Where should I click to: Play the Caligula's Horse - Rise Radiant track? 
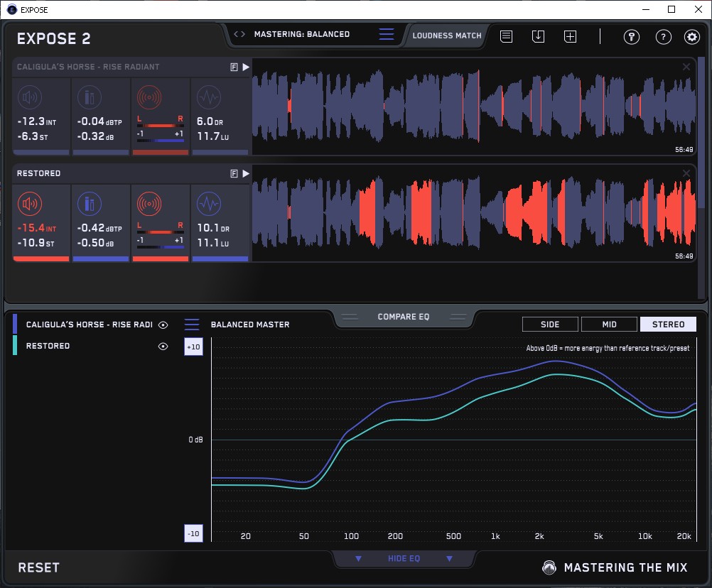pyautogui.click(x=246, y=67)
